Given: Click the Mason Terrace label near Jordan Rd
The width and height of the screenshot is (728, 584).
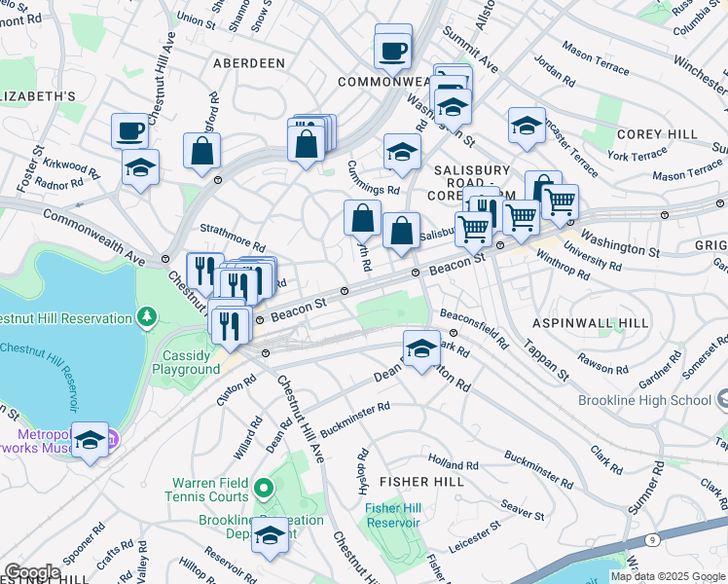Looking at the screenshot, I should pyautogui.click(x=596, y=58).
